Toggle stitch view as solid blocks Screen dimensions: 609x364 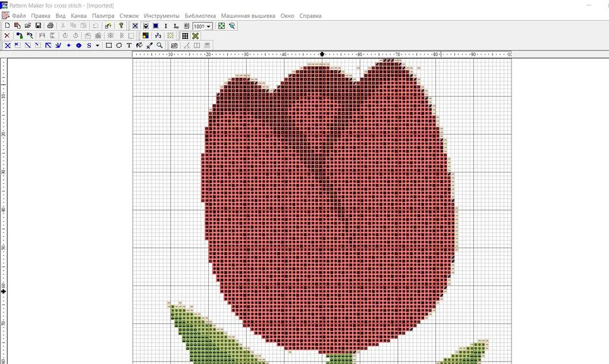click(x=155, y=26)
